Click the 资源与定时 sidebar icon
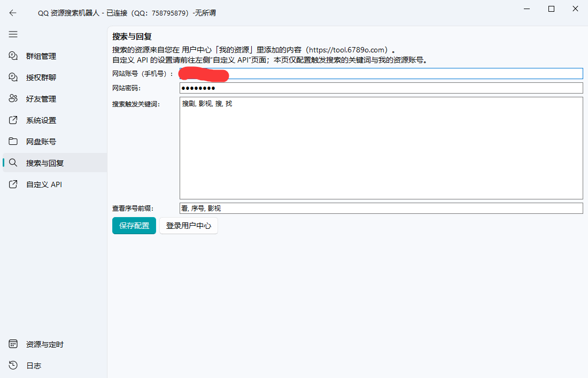 (x=13, y=344)
